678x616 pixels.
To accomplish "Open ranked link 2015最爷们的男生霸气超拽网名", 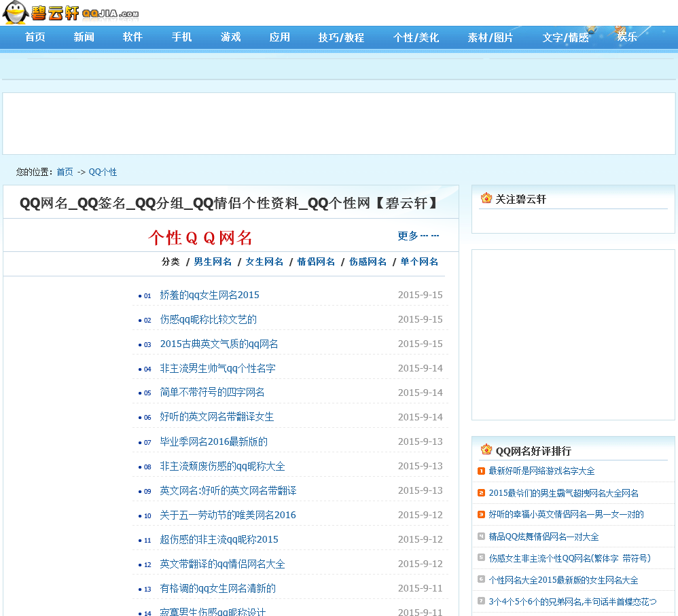I will pyautogui.click(x=564, y=493).
